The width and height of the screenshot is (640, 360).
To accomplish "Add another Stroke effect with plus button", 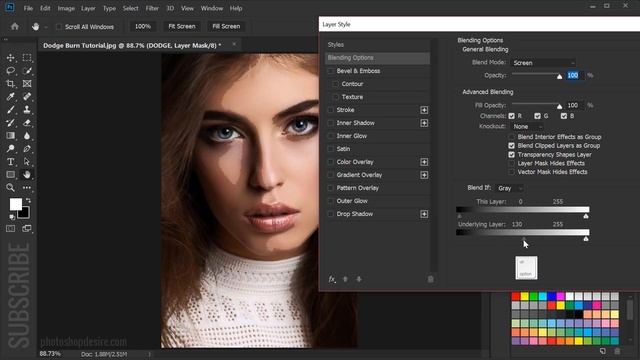I will click(424, 110).
